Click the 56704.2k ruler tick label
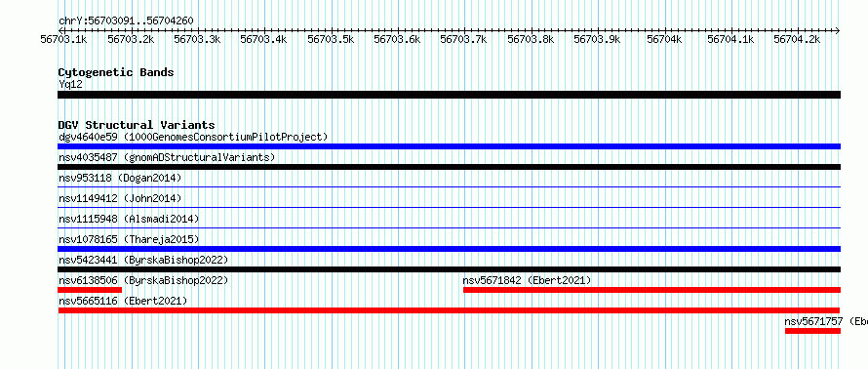Viewport: 868px width, 369px height. [797, 39]
